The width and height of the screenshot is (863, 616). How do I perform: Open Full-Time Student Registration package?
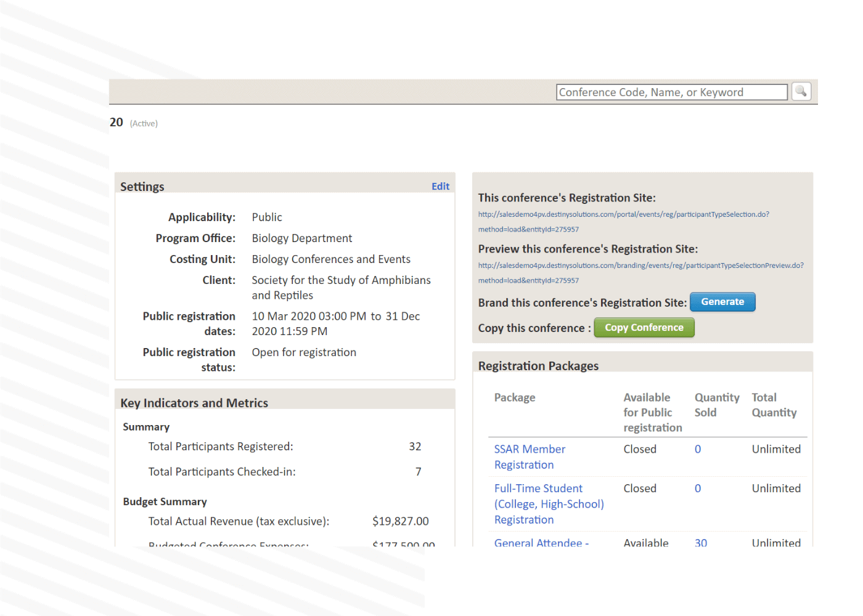click(549, 503)
